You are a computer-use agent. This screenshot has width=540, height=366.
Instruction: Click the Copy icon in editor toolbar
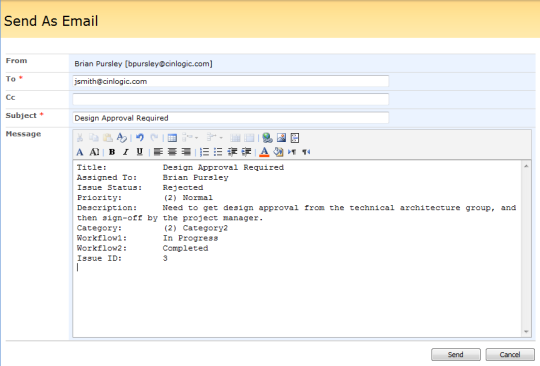[x=94, y=138]
